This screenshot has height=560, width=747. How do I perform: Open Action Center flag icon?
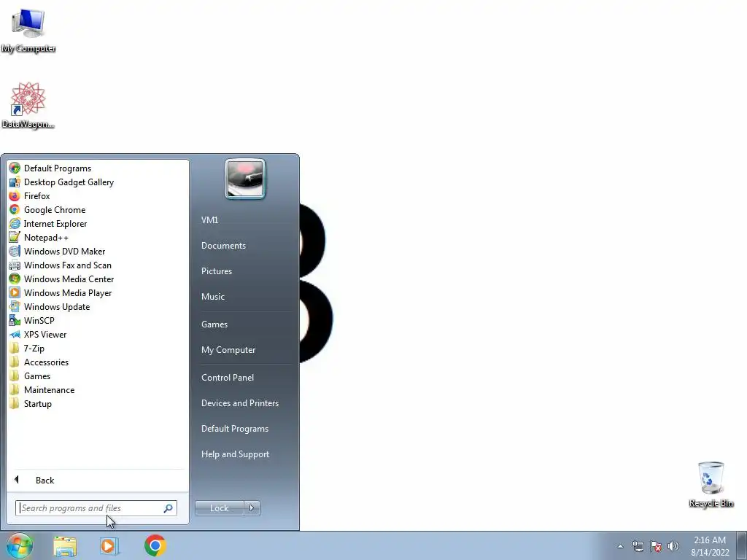[656, 546]
